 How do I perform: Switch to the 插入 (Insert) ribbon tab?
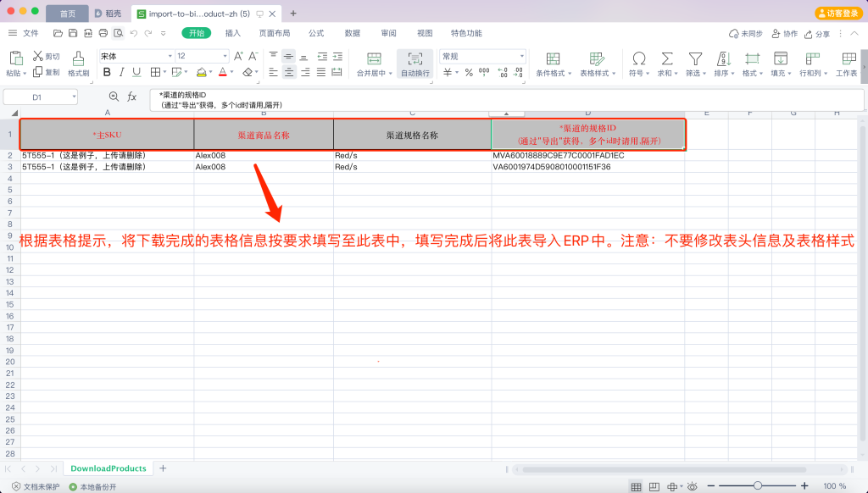click(233, 33)
